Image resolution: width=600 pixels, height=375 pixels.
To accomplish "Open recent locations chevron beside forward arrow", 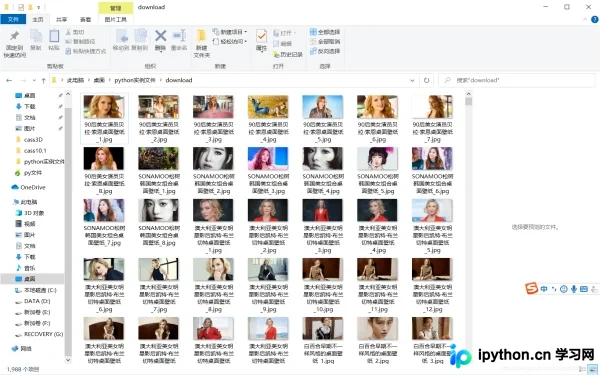I will (x=34, y=80).
